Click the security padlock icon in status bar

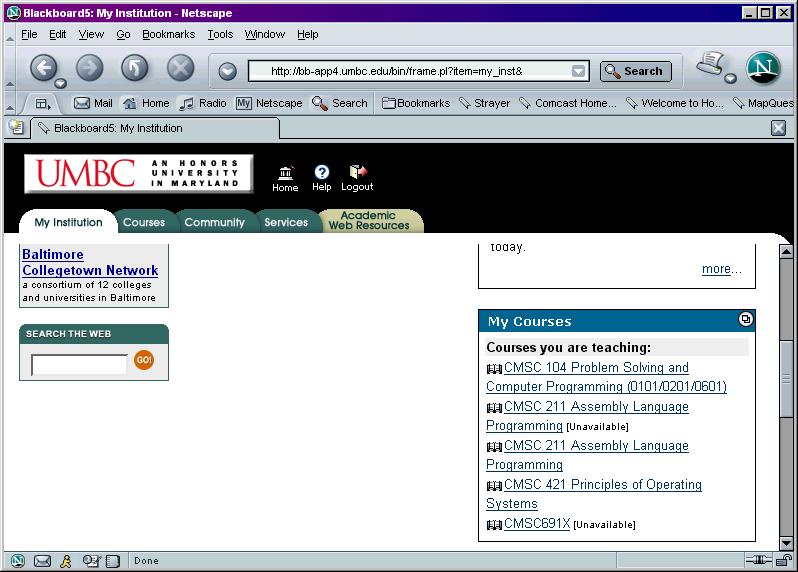tap(784, 560)
